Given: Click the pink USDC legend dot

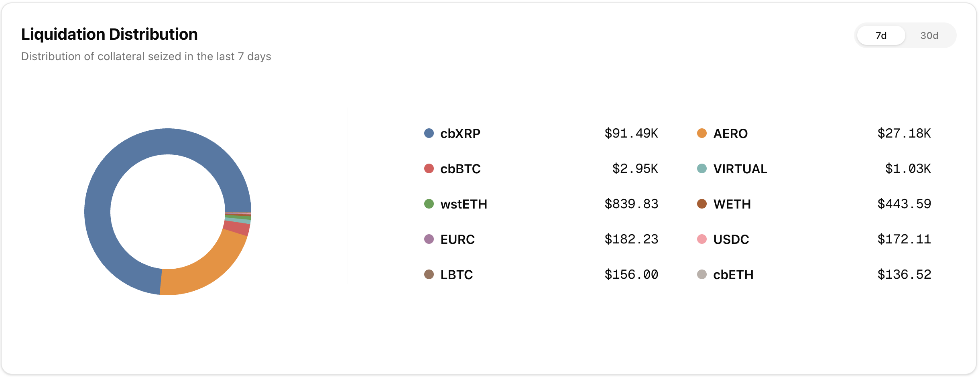Looking at the screenshot, I should (x=702, y=239).
